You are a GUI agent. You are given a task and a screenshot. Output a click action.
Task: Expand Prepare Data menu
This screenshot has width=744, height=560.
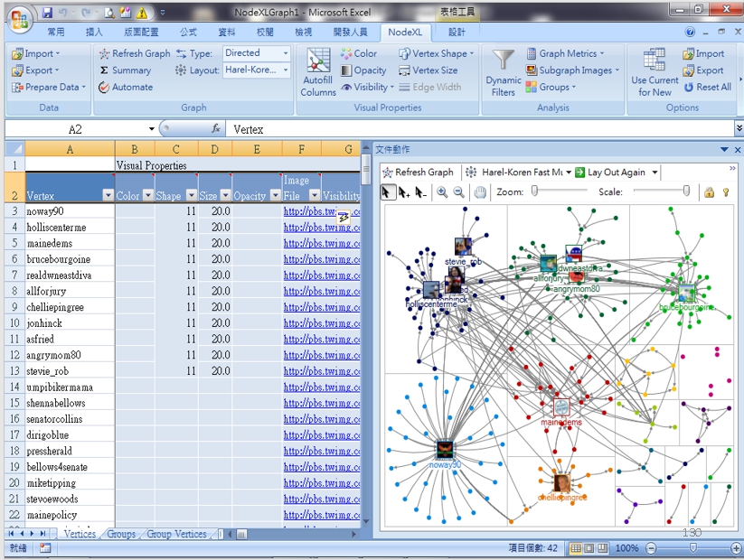pyautogui.click(x=49, y=88)
